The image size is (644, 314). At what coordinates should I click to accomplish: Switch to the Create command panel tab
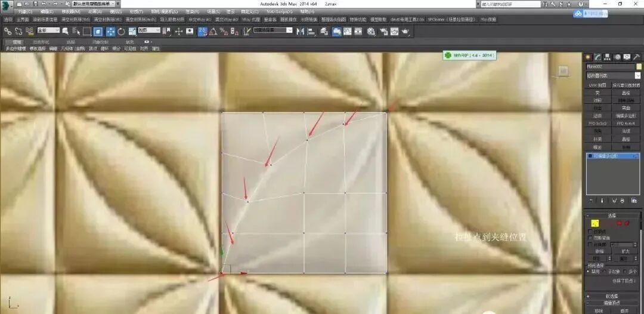tap(589, 57)
